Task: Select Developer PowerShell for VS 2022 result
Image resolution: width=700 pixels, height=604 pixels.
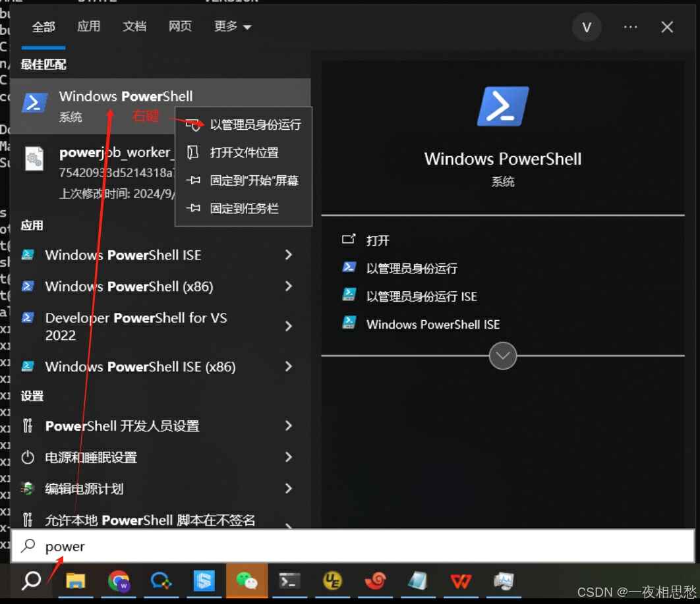Action: point(160,326)
